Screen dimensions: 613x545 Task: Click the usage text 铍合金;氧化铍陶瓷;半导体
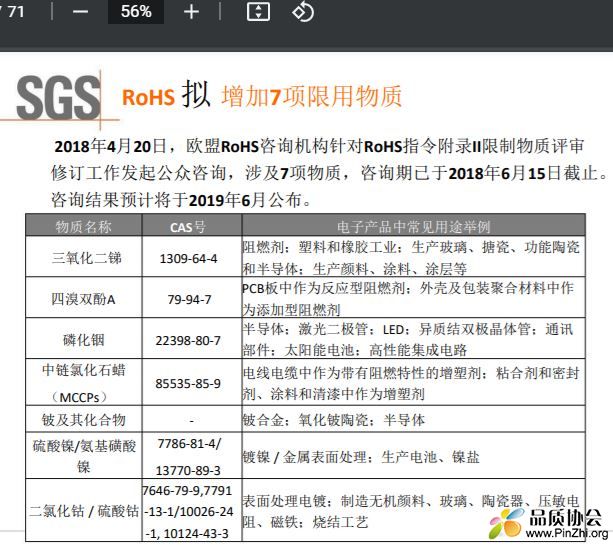333,420
